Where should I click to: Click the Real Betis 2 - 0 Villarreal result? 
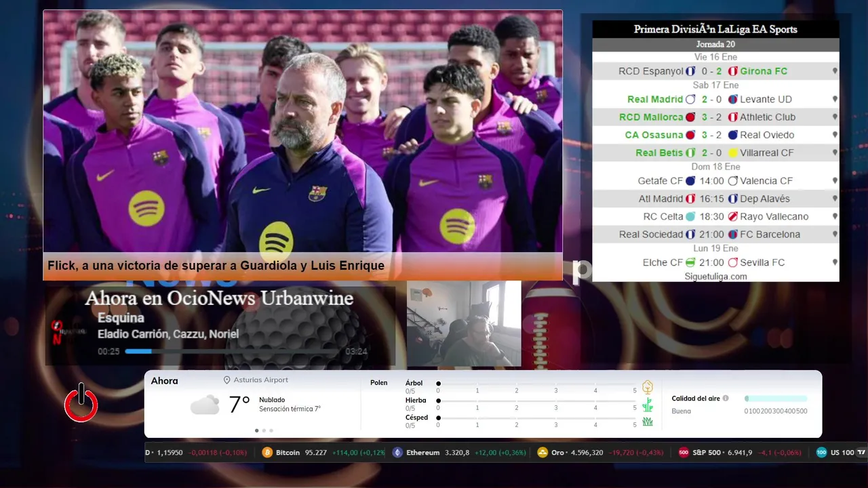point(715,153)
